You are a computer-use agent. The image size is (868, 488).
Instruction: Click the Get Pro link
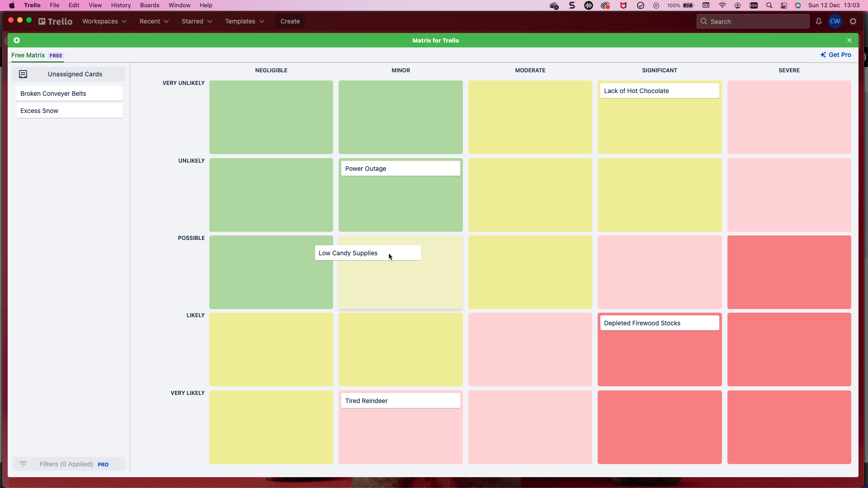(835, 55)
